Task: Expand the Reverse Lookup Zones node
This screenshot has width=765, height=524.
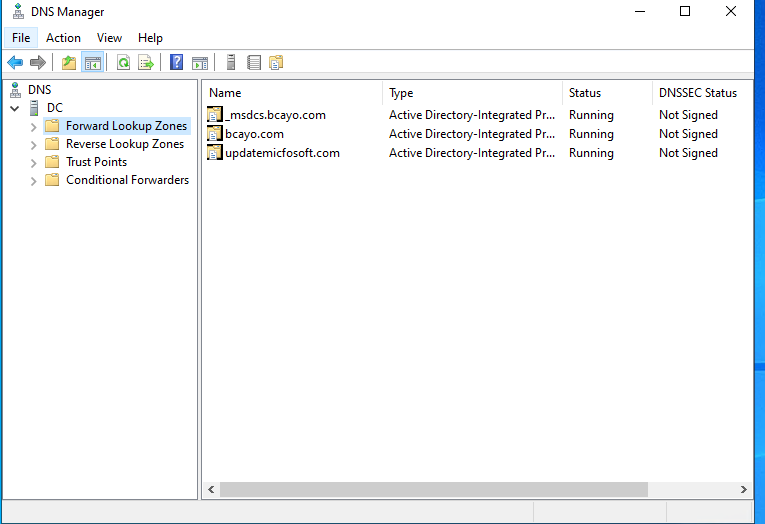Action: pyautogui.click(x=33, y=145)
